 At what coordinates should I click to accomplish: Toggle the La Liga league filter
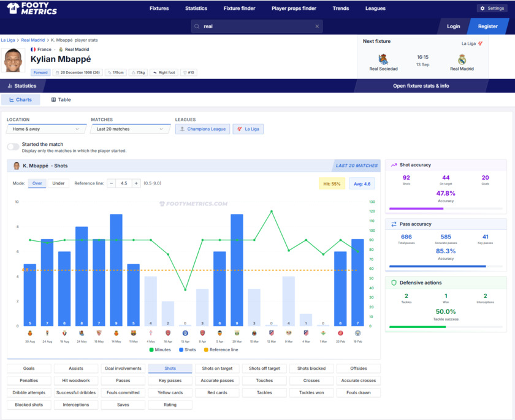click(248, 129)
